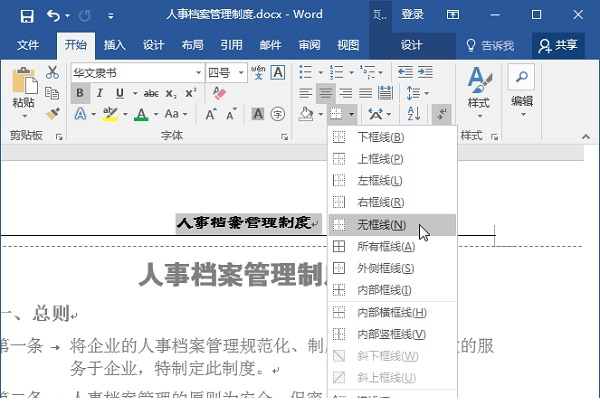The height and width of the screenshot is (413, 600).
Task: Open the shading paint bucket tool
Action: click(306, 114)
